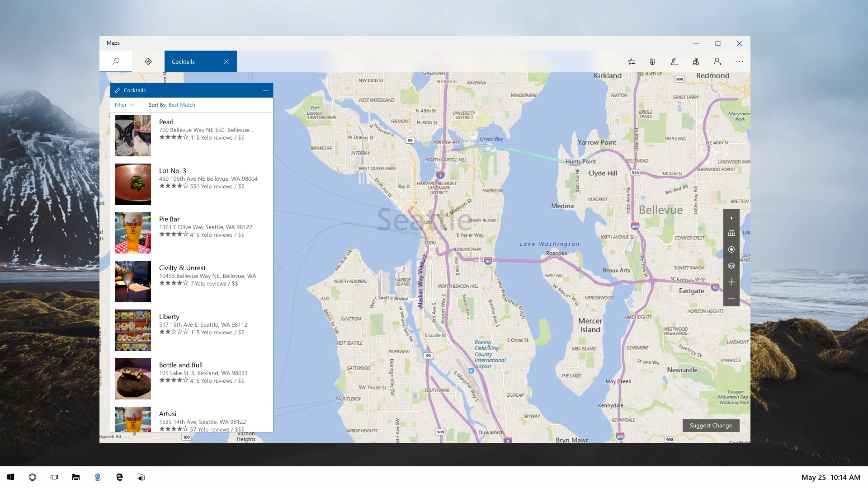Launch Edge browser from the taskbar
Image resolution: width=868 pixels, height=488 pixels.
pos(119,477)
